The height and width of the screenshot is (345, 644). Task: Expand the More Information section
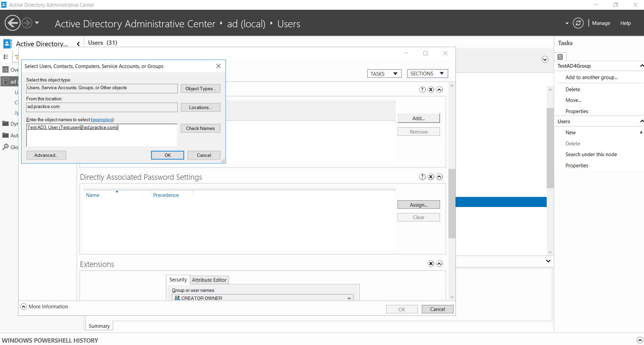(24, 307)
